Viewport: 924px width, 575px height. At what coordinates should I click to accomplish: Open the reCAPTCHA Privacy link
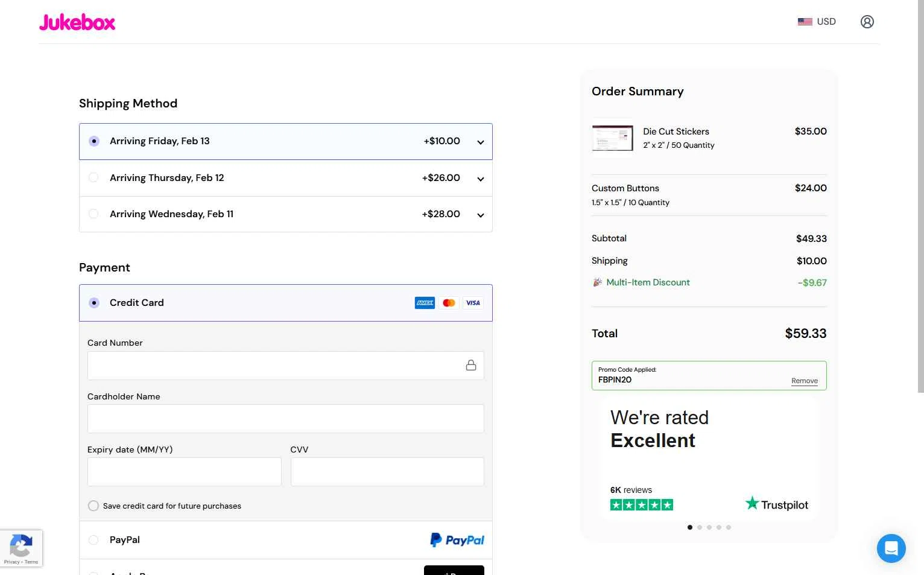tap(11, 562)
